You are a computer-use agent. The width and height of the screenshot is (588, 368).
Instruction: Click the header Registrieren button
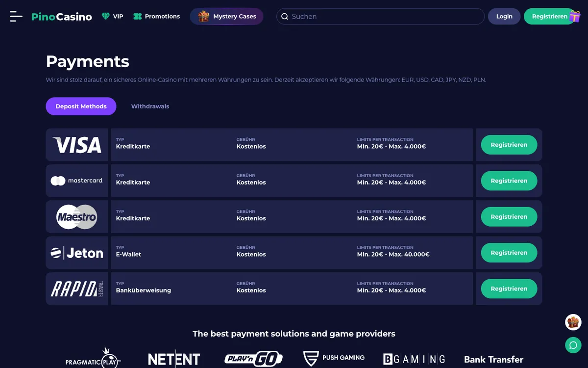(550, 16)
